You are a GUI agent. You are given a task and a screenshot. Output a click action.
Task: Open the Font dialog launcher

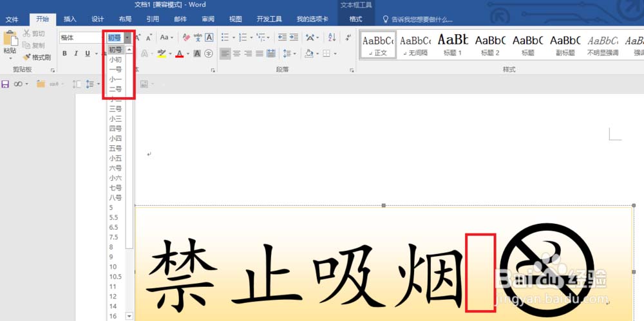click(213, 71)
